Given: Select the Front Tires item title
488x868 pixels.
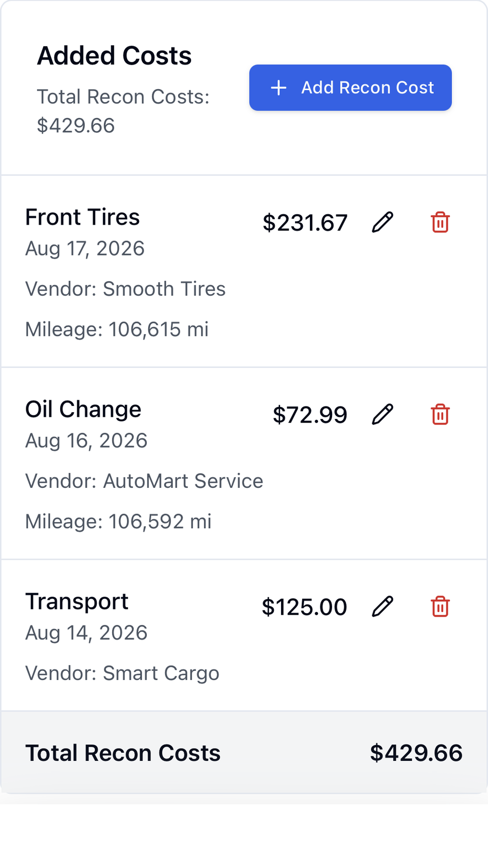Looking at the screenshot, I should tap(83, 217).
